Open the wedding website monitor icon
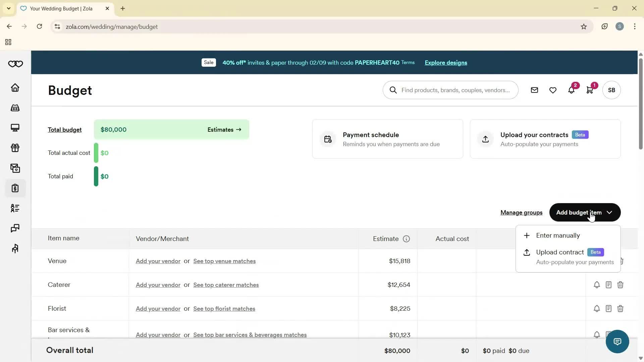This screenshot has height=362, width=644. click(15, 128)
